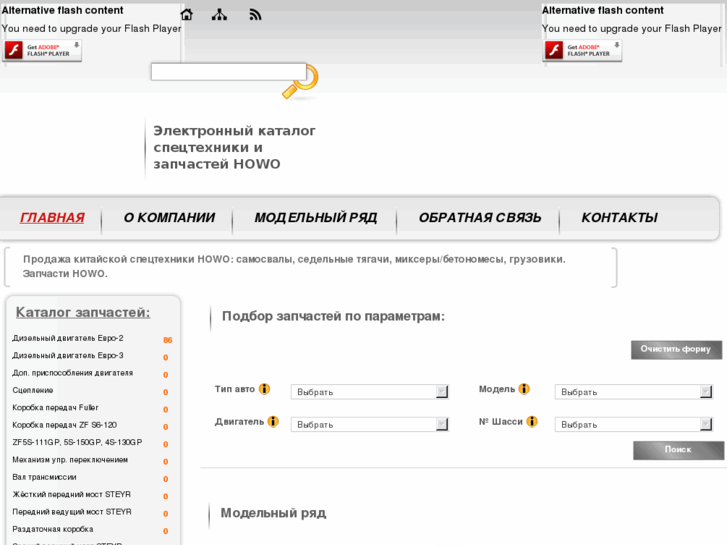The image size is (727, 545).
Task: Open the МОДЕЛЬНЫЙ РЯД menu item
Action: (x=316, y=218)
